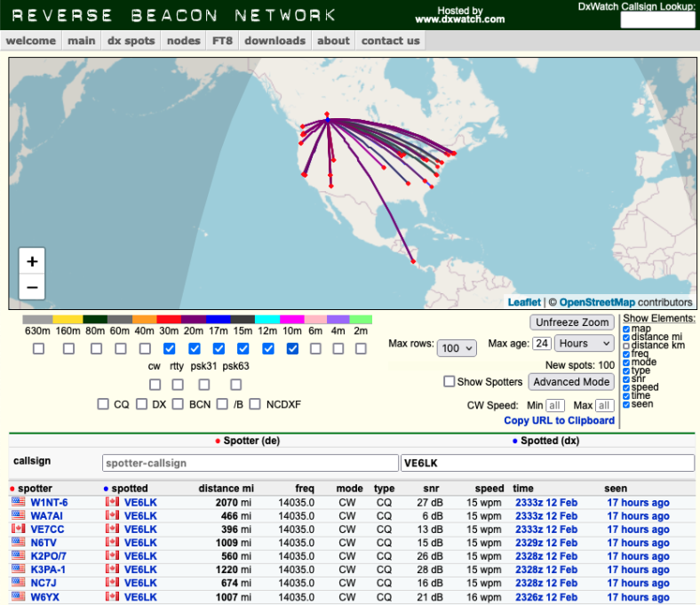Screen dimensions: 700x605
Task: Tick the CQ type checkbox
Action: click(x=103, y=404)
